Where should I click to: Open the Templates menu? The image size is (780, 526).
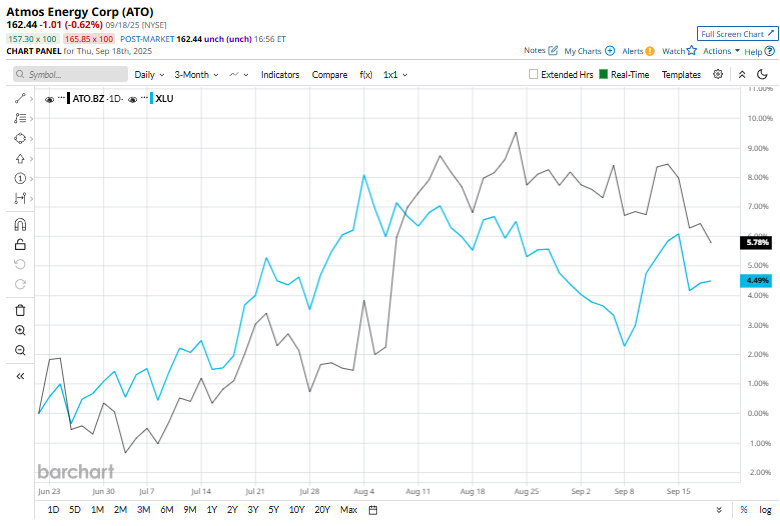point(681,75)
